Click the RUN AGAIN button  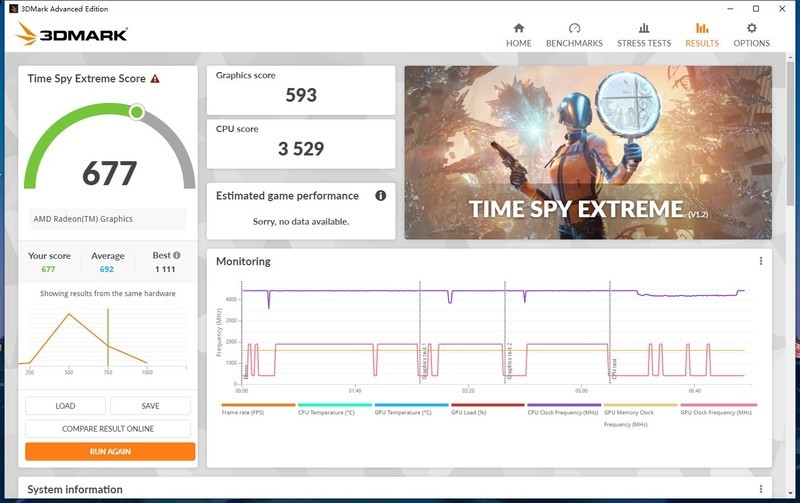(x=110, y=451)
